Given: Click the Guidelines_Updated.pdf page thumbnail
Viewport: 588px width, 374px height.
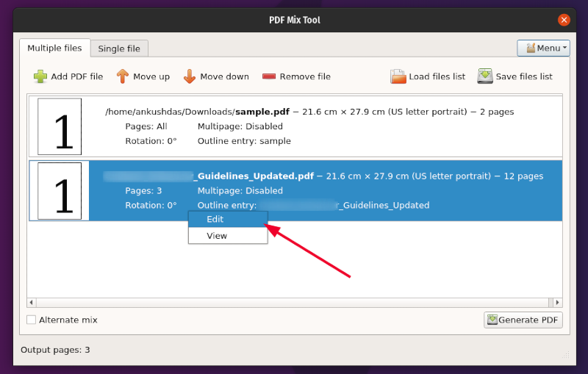Looking at the screenshot, I should pyautogui.click(x=60, y=190).
